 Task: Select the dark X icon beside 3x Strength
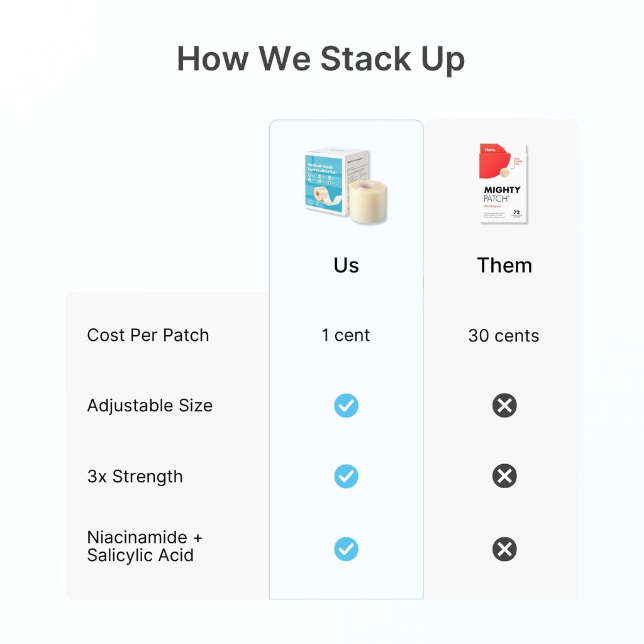pos(504,476)
